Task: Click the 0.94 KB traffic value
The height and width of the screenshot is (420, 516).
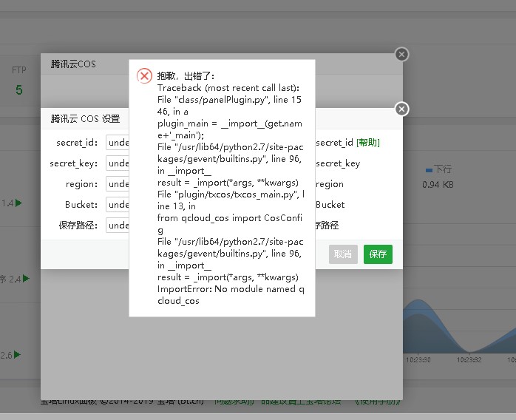Action: click(438, 185)
